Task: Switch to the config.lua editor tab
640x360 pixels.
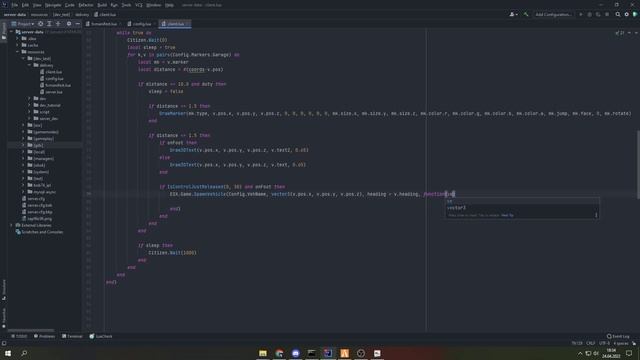Action: pyautogui.click(x=141, y=24)
